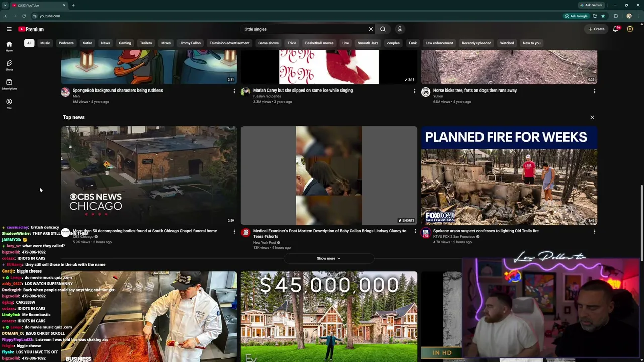Open Chrome profile avatar
Viewport: 644px width, 362px height.
coord(629,16)
